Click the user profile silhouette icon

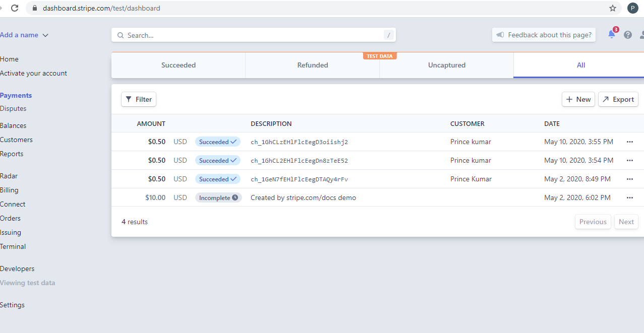tap(641, 35)
